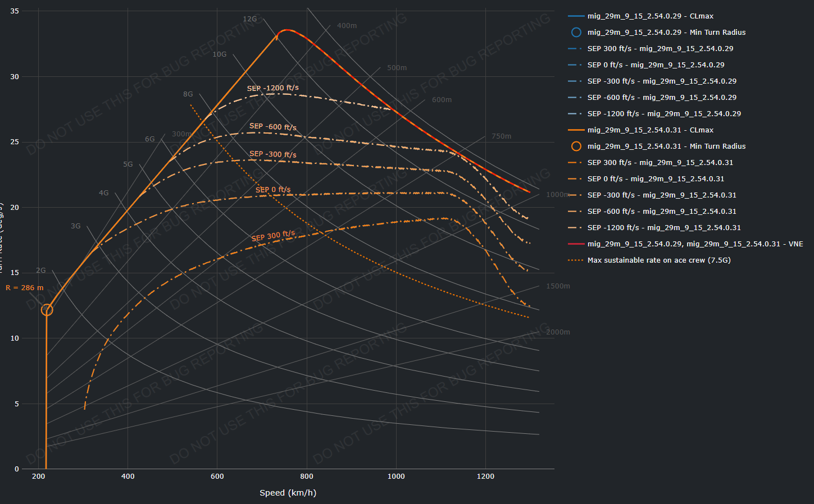Image resolution: width=814 pixels, height=504 pixels.
Task: Click the blue solid line icon for 0.29 CLmax
Action: point(576,16)
